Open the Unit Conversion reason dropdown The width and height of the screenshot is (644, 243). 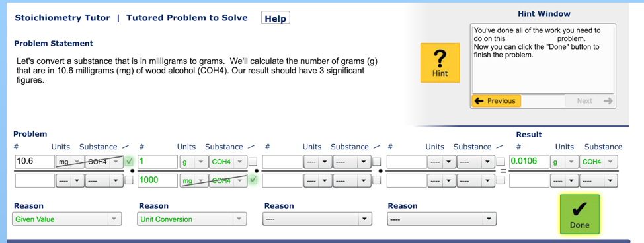192,219
